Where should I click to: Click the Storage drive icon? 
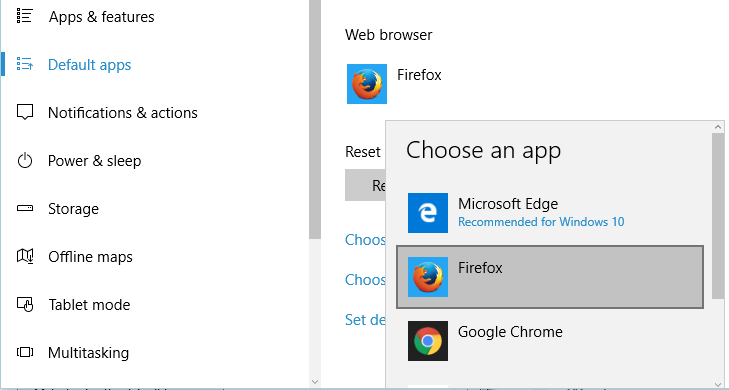pos(25,208)
